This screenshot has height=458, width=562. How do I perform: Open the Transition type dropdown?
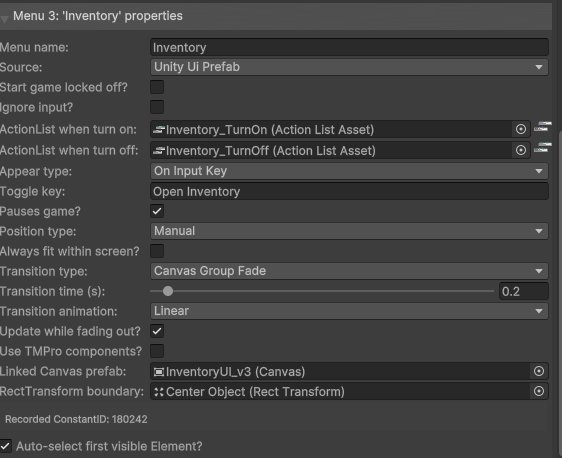(349, 271)
